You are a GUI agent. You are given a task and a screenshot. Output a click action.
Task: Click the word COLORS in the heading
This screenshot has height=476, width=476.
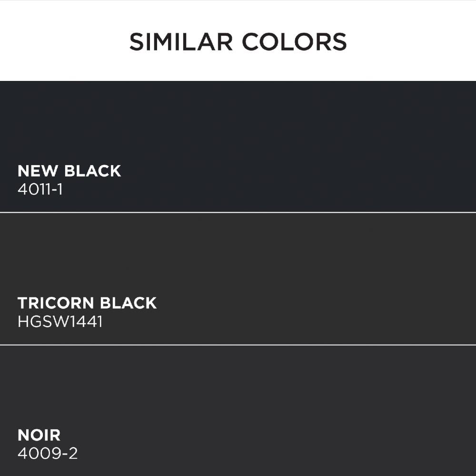click(x=294, y=41)
